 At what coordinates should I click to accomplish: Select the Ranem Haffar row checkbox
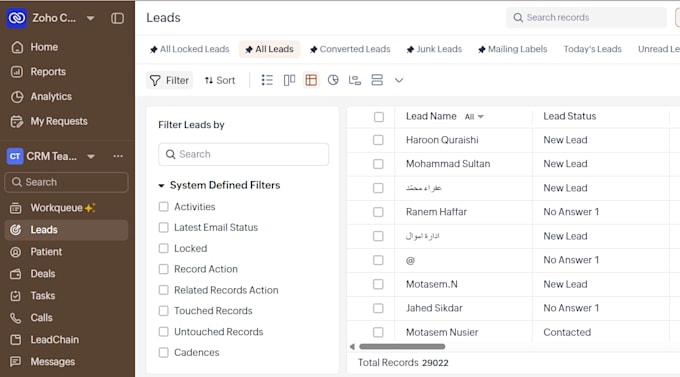tap(378, 212)
